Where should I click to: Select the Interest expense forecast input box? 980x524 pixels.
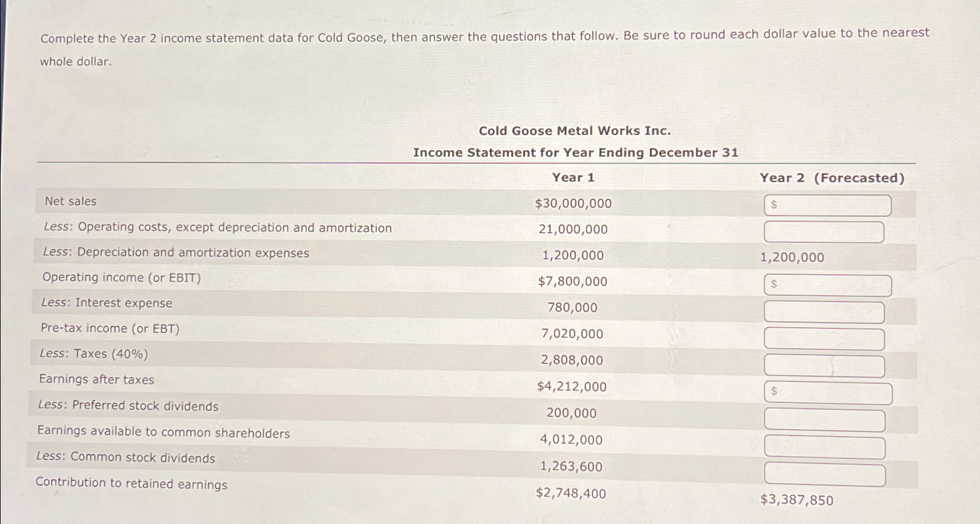[x=824, y=312]
